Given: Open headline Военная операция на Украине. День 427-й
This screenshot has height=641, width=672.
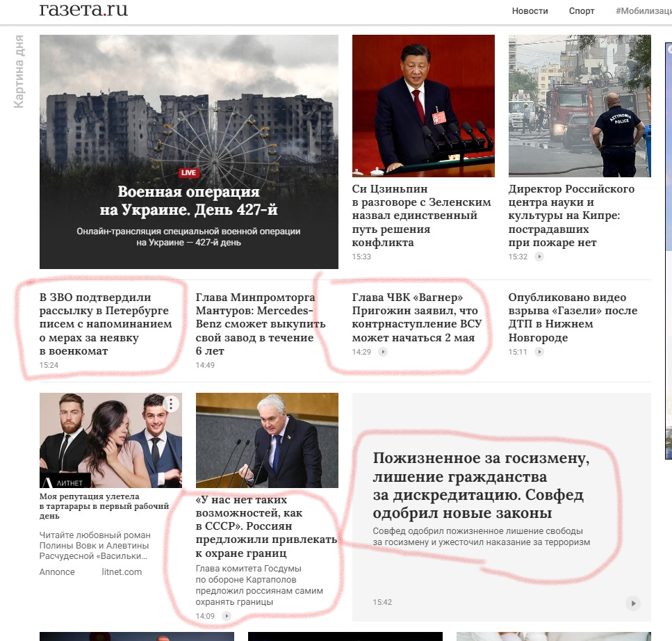Looking at the screenshot, I should pyautogui.click(x=188, y=201).
